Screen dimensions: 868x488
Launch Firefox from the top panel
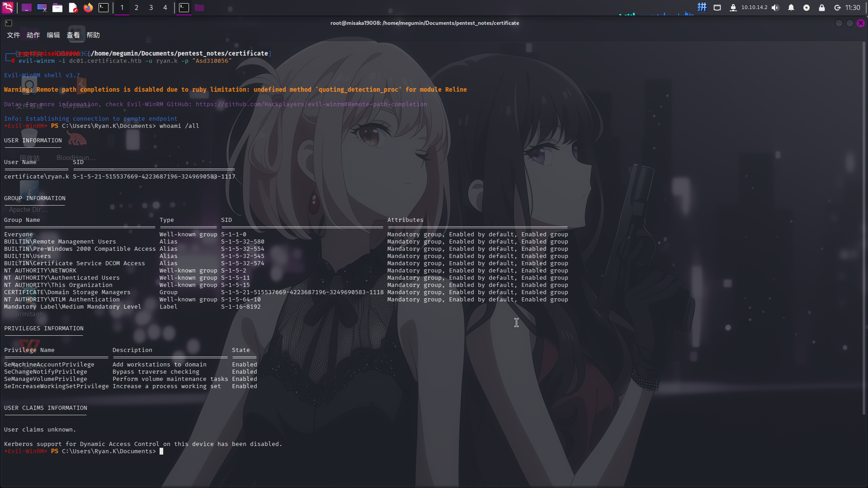point(88,7)
